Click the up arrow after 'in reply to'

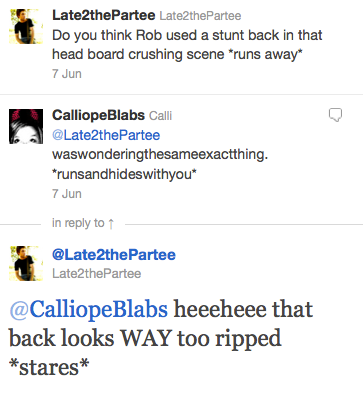point(111,223)
